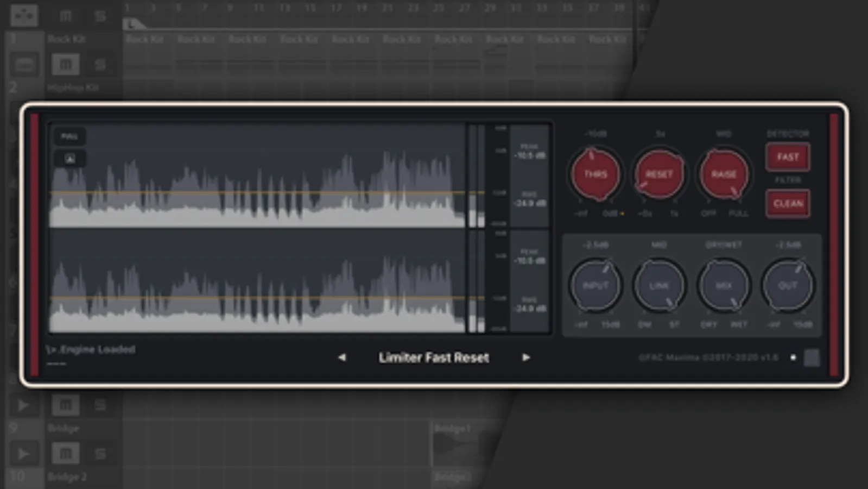Click the upper channel level meter bars
The height and width of the screenshot is (489, 868).
(476, 175)
